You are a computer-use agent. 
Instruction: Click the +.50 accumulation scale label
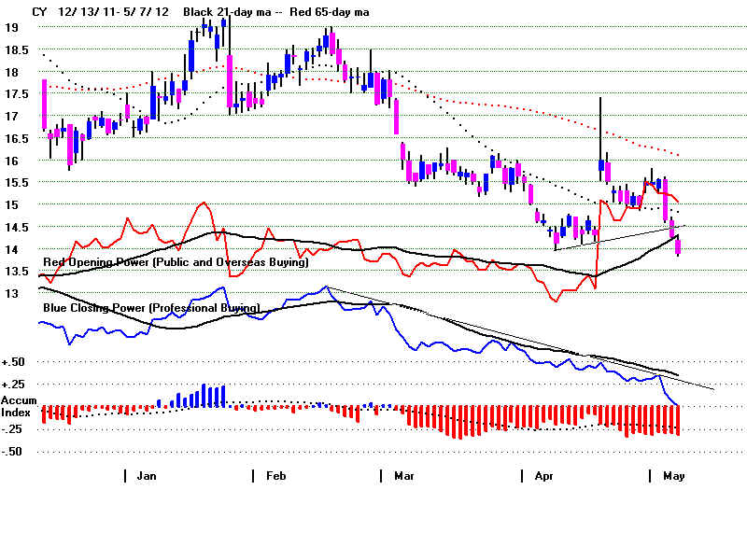point(13,361)
